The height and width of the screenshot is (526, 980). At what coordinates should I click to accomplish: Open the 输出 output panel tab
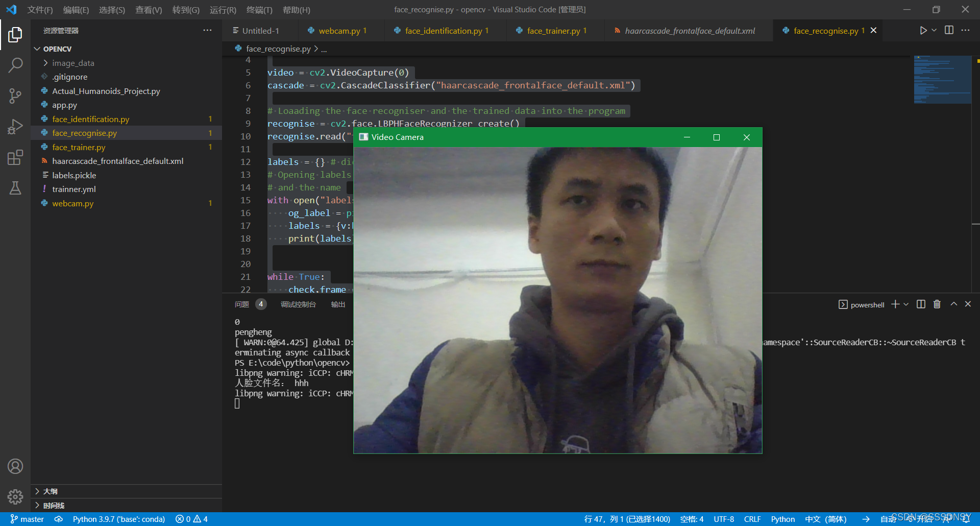coord(338,304)
